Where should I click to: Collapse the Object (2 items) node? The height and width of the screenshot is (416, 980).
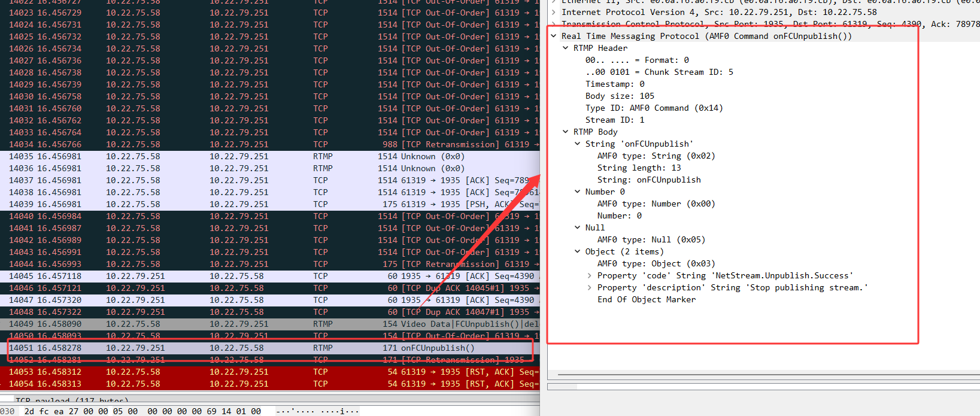[578, 251]
